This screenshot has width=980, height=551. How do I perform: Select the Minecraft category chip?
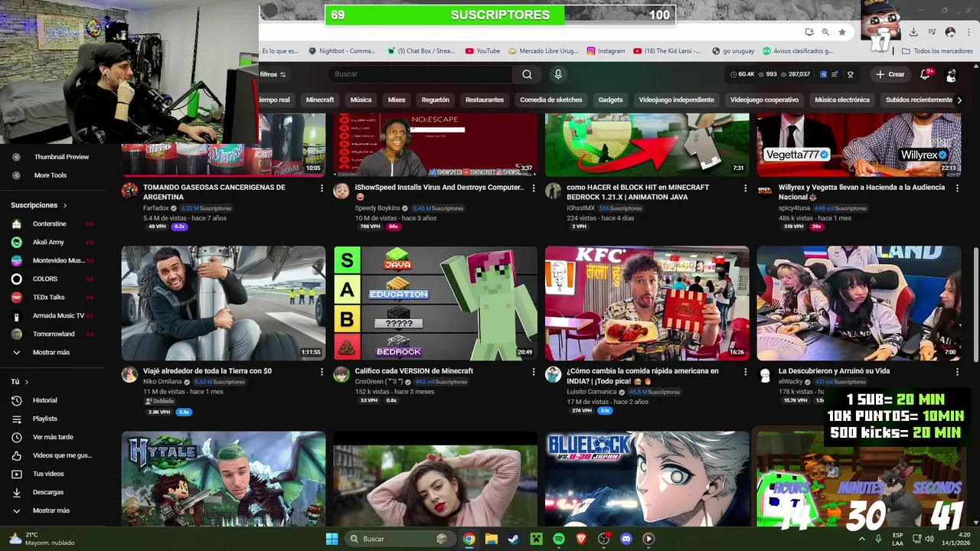[320, 100]
